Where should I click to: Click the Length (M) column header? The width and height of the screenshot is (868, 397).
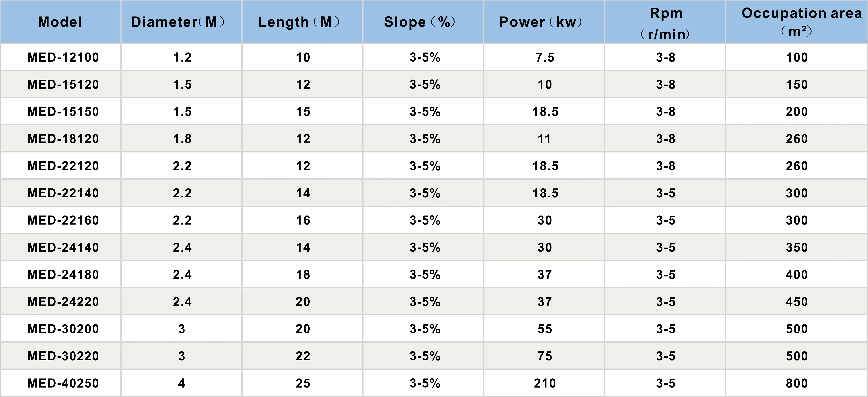click(x=299, y=22)
